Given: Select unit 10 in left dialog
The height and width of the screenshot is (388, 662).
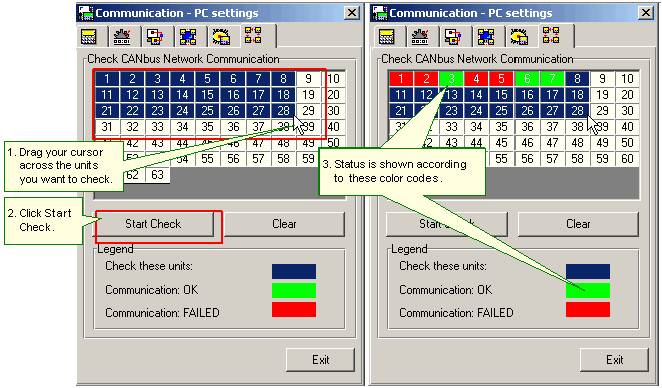Looking at the screenshot, I should click(334, 79).
